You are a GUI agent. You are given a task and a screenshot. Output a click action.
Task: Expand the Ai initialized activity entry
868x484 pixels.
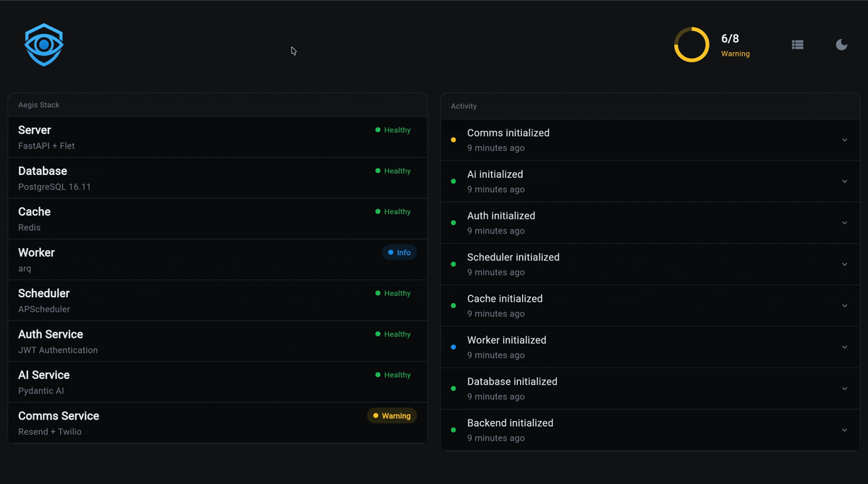(x=650, y=182)
